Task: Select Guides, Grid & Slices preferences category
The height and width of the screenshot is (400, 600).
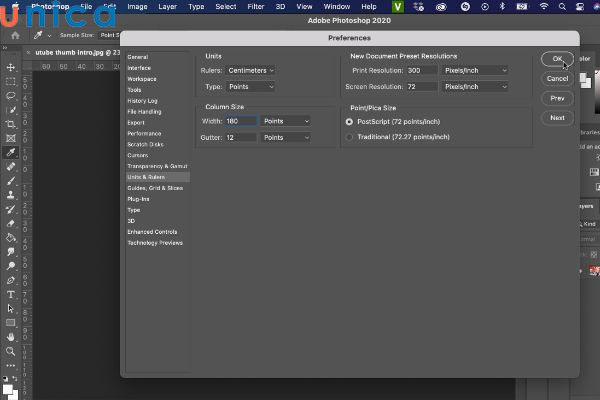Action: point(155,187)
